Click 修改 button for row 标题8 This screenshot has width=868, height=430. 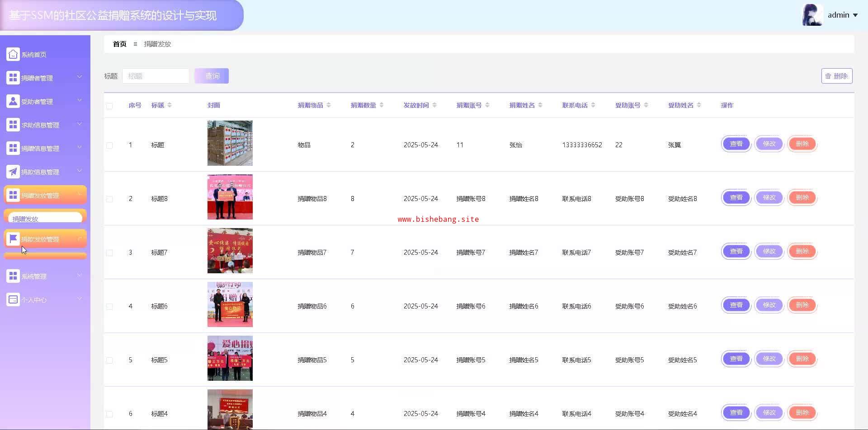[x=769, y=198]
